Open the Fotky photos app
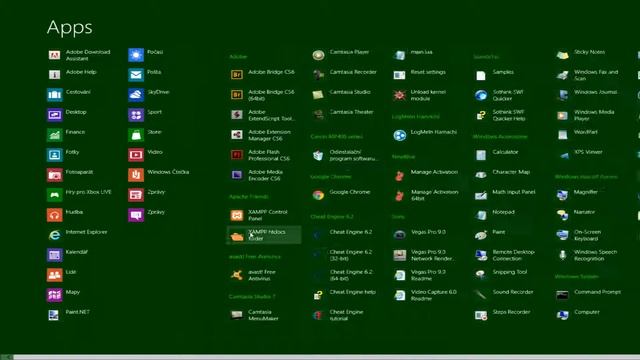This screenshot has width=640, height=360. [x=64, y=155]
